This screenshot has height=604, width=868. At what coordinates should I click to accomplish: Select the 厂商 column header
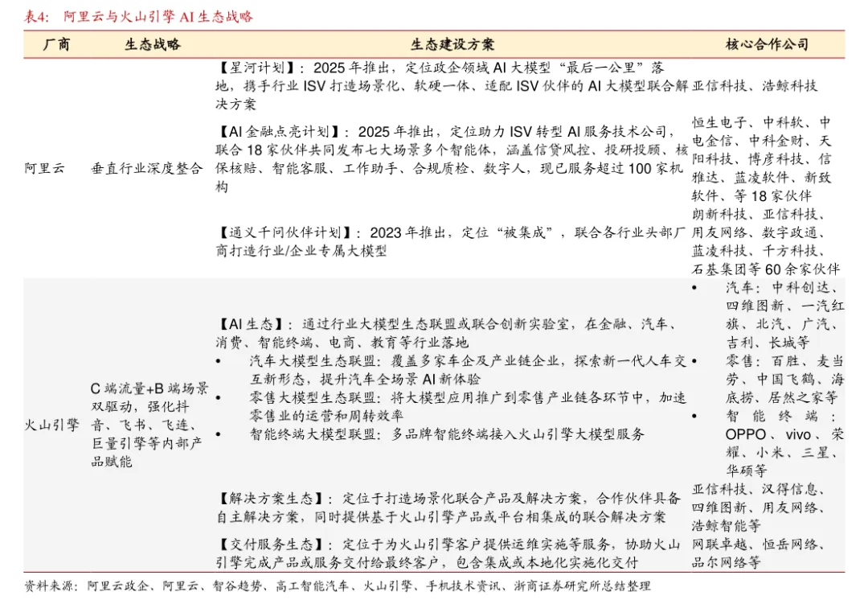[x=56, y=44]
